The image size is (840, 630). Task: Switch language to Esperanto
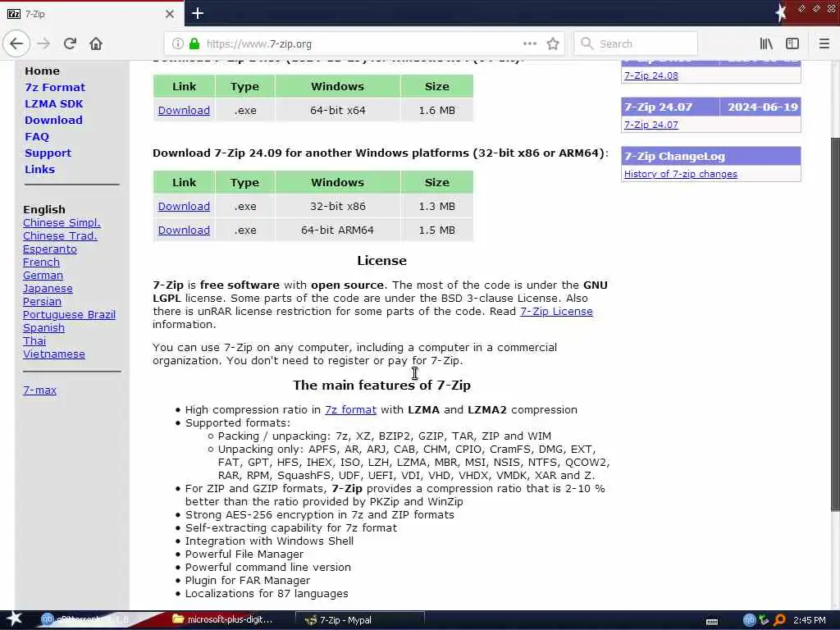(50, 249)
